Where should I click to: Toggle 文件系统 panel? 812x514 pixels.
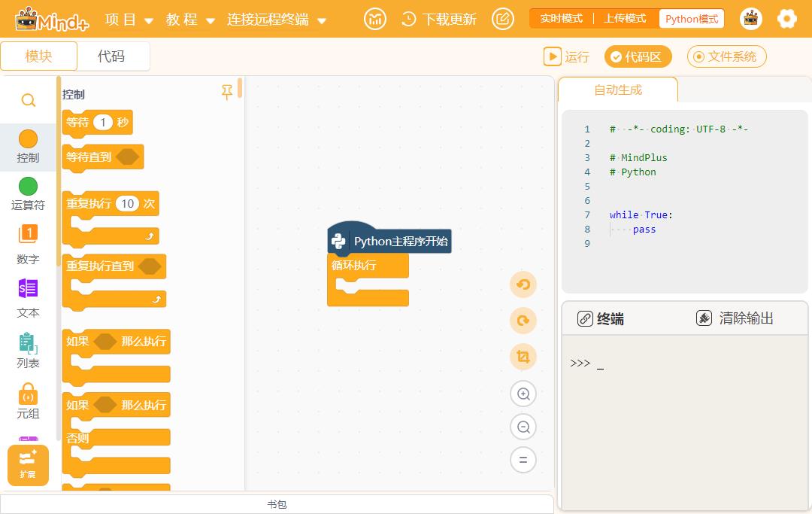[726, 56]
